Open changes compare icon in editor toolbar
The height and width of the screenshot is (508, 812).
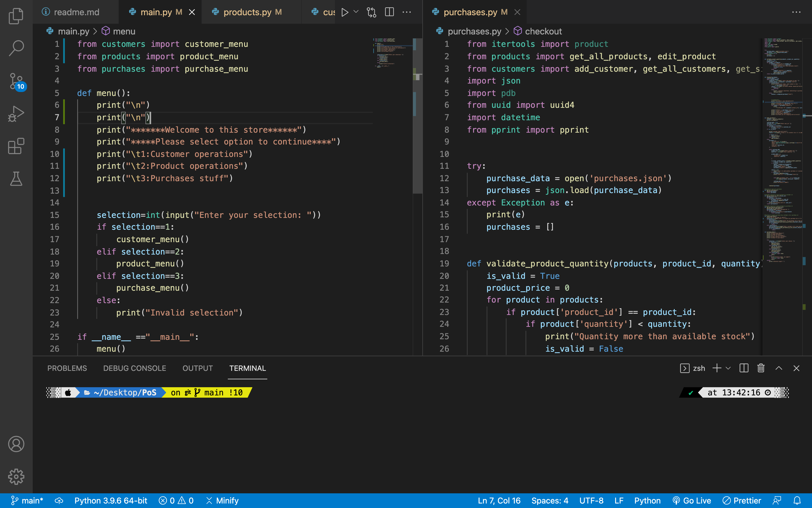[371, 12]
